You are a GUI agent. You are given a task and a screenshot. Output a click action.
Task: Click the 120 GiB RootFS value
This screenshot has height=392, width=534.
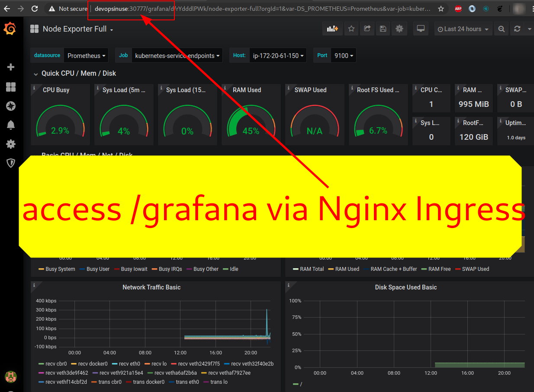tap(474, 137)
